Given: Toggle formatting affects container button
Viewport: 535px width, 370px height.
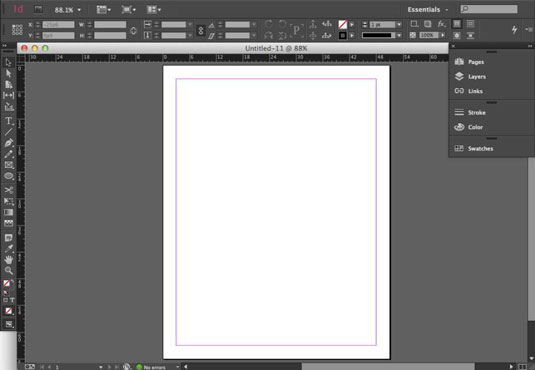Looking at the screenshot, I should (x=5, y=300).
